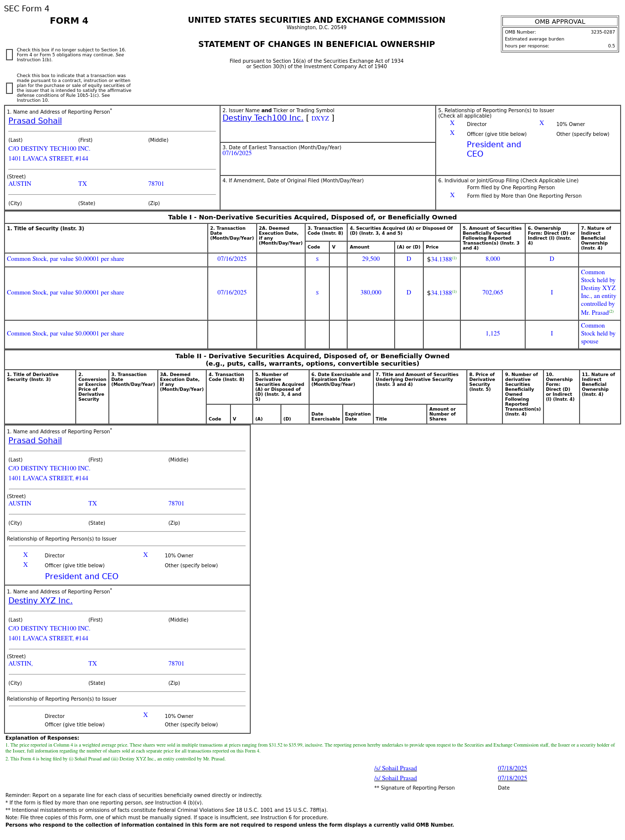Image resolution: width=625 pixels, height=840 pixels.
Task: Click 'Washington, D.C. 20549' under the commission title
Action: point(316,28)
